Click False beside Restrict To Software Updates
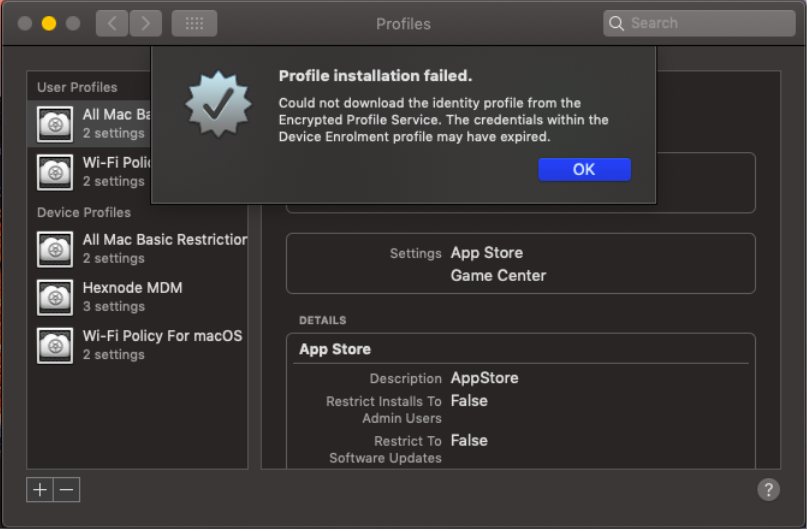The height and width of the screenshot is (531, 807). tap(469, 440)
